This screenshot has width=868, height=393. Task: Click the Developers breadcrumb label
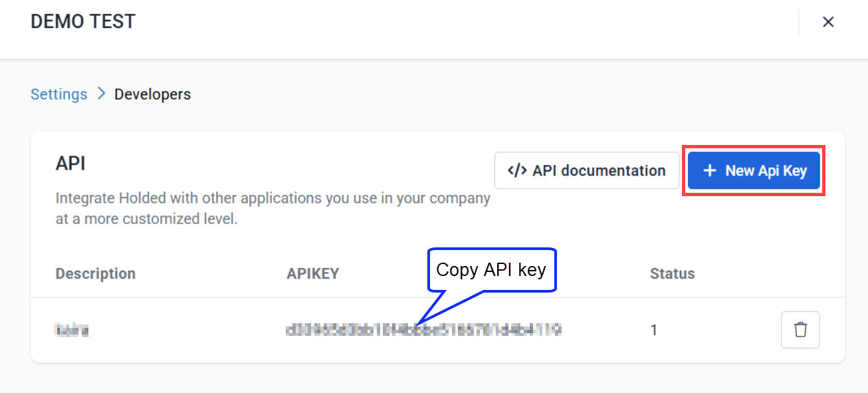point(152,94)
